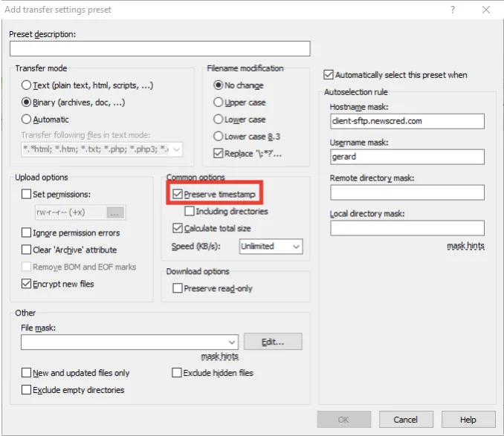Select Binary transfer mode
The height and width of the screenshot is (436, 504).
tap(26, 103)
